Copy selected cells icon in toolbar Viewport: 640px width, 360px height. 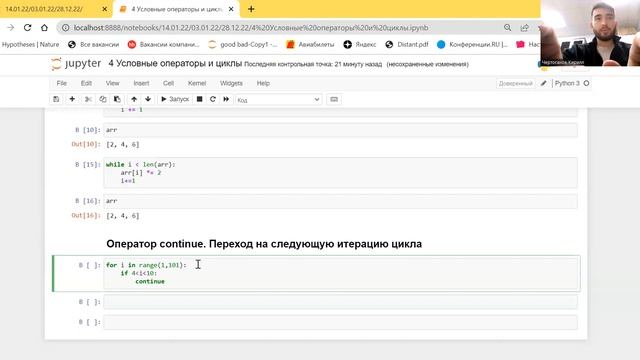(x=102, y=99)
